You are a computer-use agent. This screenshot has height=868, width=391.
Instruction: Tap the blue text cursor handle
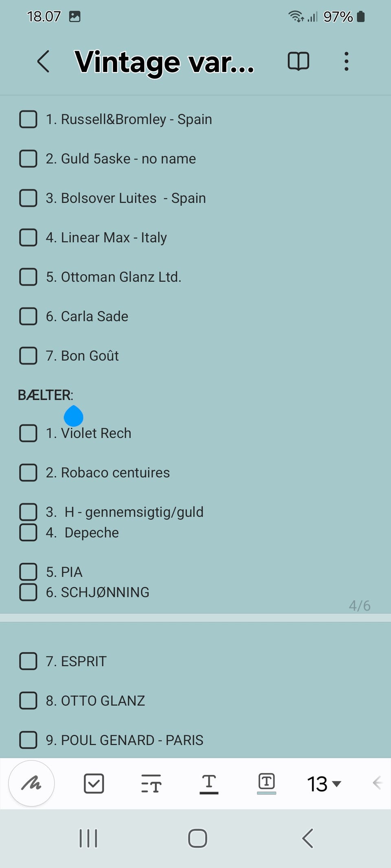pos(74,416)
